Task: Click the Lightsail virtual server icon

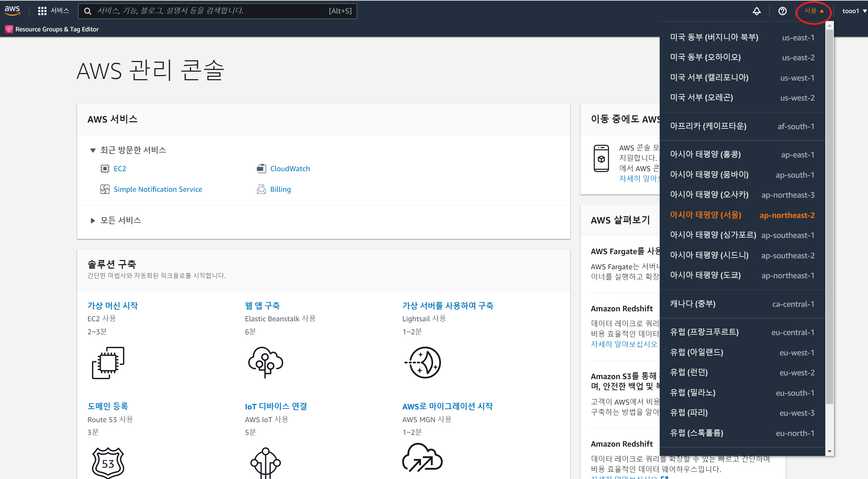Action: 425,363
